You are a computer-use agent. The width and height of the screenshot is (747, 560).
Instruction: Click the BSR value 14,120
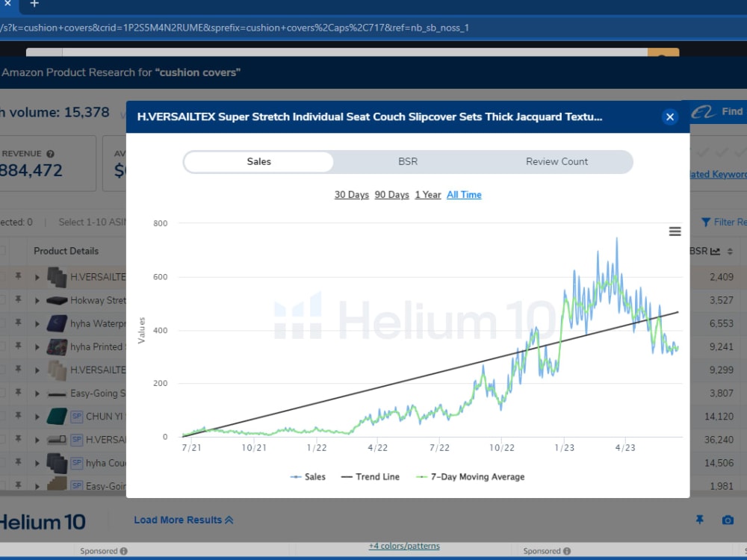pyautogui.click(x=719, y=417)
